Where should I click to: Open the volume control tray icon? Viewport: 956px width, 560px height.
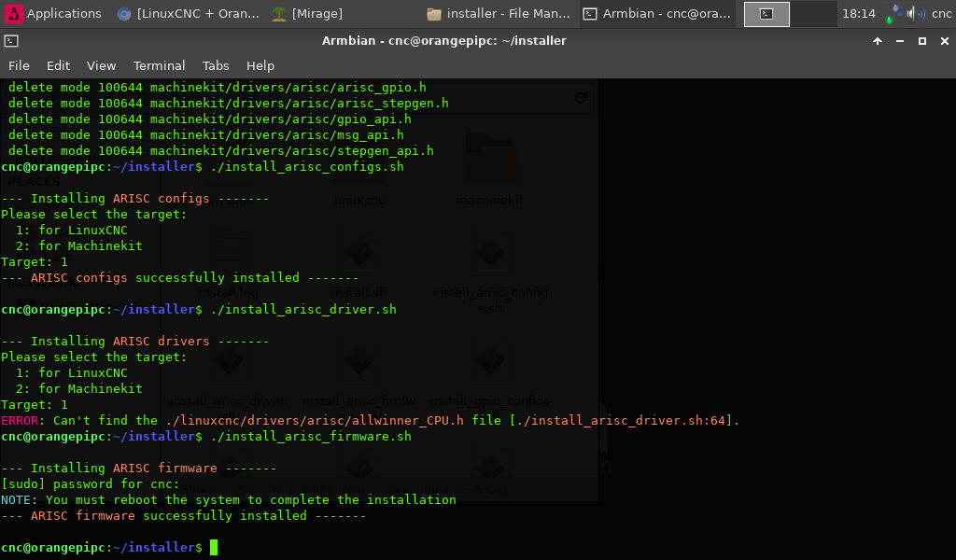tap(916, 13)
